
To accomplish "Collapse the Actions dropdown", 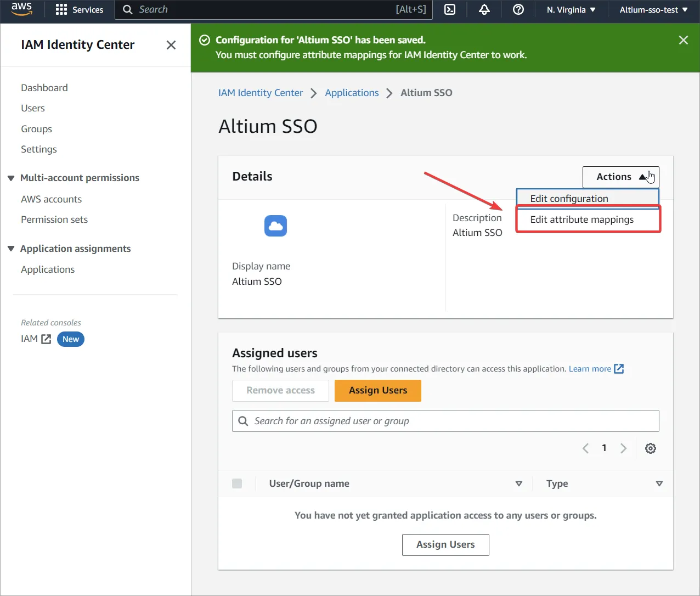I will pyautogui.click(x=620, y=177).
